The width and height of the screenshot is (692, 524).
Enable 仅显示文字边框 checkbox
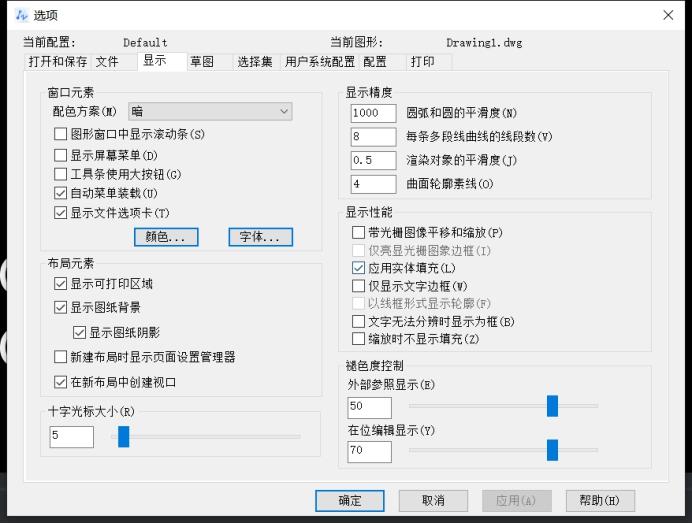[358, 286]
